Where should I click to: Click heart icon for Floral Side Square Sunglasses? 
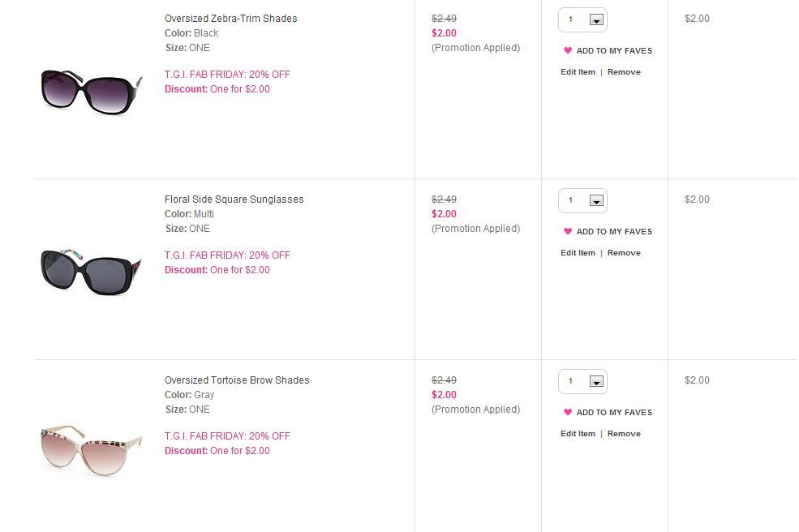(568, 231)
